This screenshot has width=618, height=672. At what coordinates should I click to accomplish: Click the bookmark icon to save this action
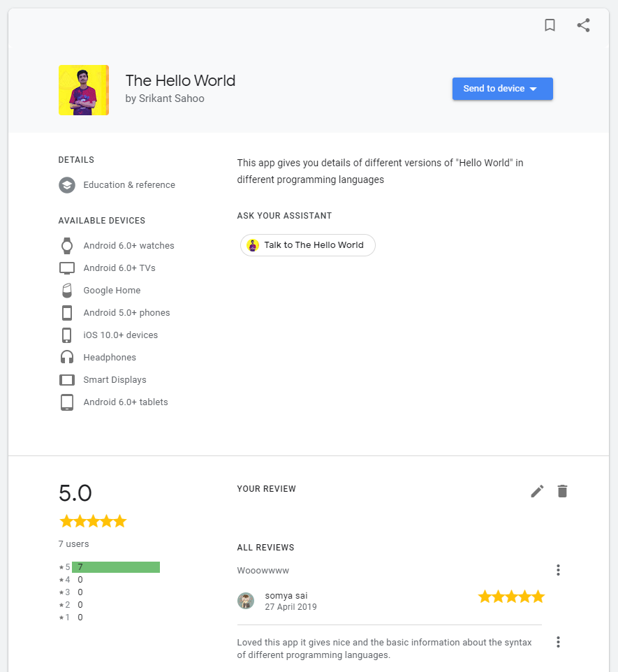[x=550, y=25]
